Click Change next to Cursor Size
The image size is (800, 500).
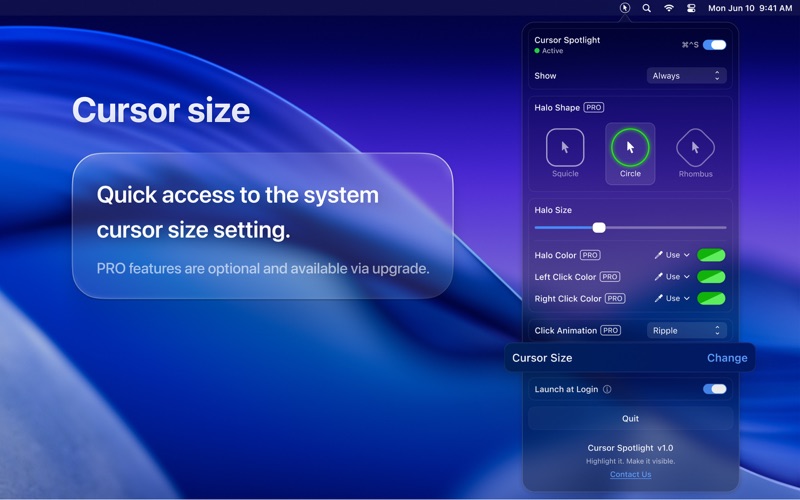coord(727,358)
